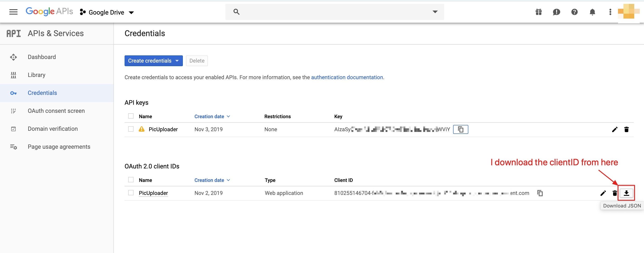Sort OAuth clients by Creation date
The image size is (644, 253).
pos(210,180)
